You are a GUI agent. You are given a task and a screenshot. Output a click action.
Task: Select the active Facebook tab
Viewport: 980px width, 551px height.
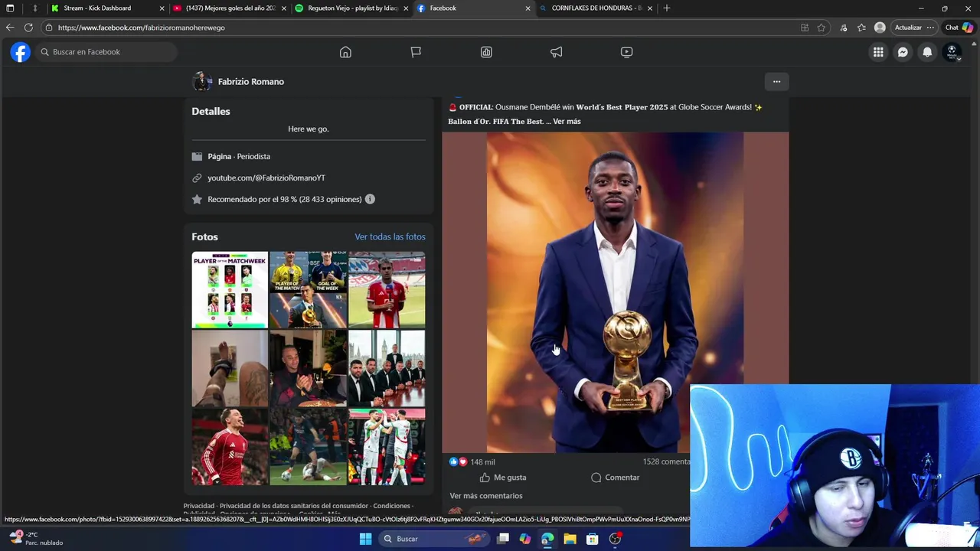[474, 8]
